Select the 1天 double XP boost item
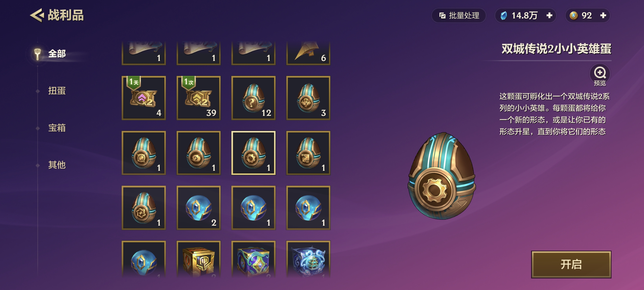Screen dimensions: 644x290 point(144,98)
